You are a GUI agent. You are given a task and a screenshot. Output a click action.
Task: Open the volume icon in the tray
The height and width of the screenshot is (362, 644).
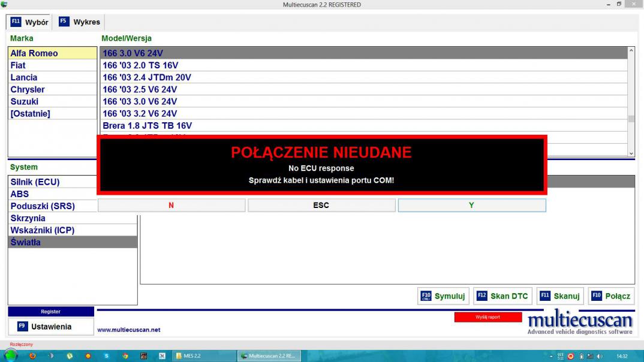click(600, 356)
